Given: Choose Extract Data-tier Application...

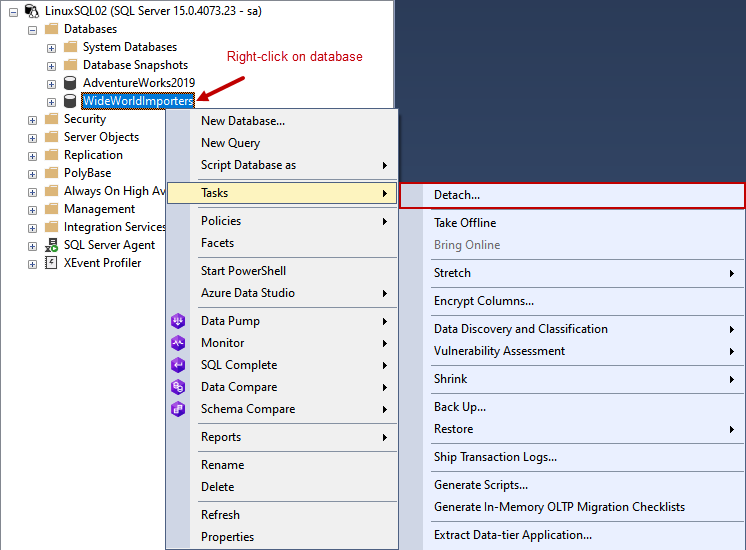Looking at the screenshot, I should 572,535.
